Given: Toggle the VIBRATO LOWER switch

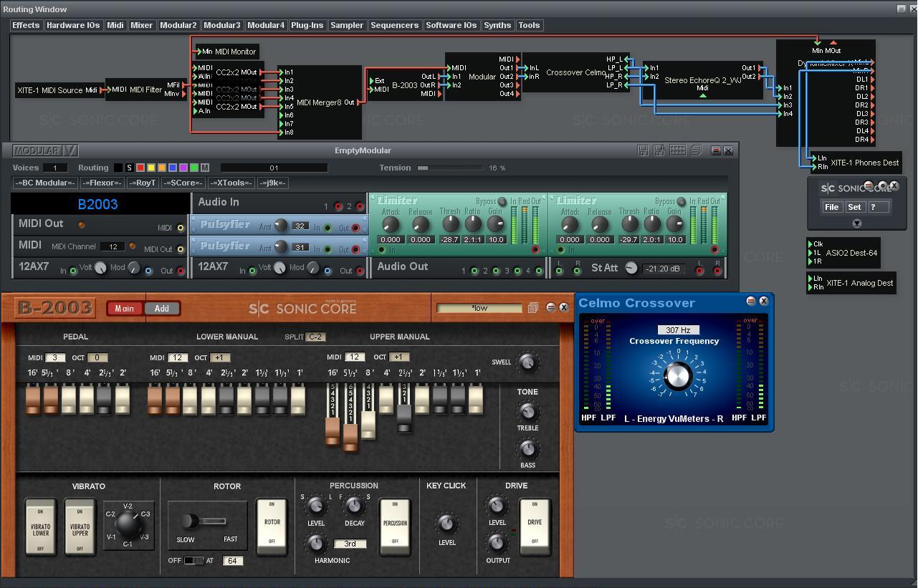Looking at the screenshot, I should pos(40,527).
